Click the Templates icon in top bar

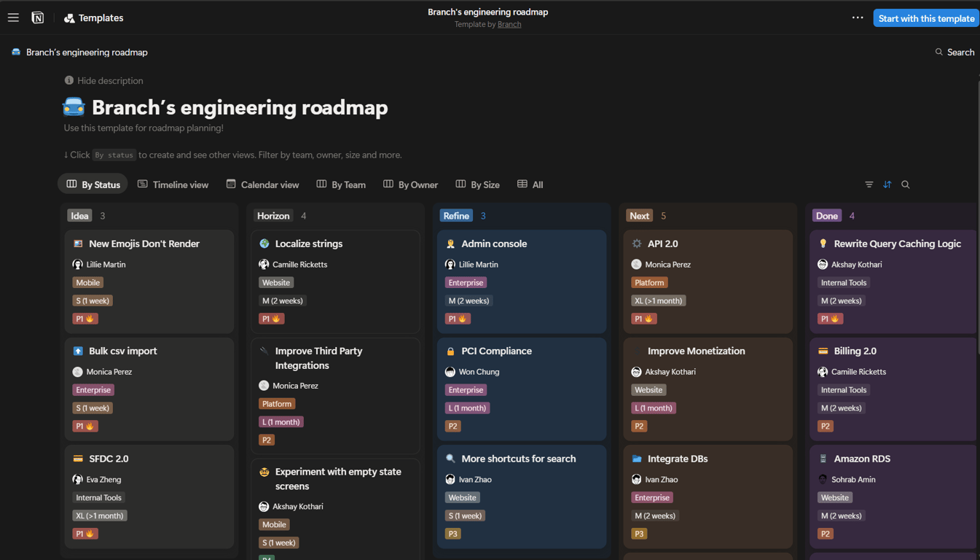click(69, 18)
